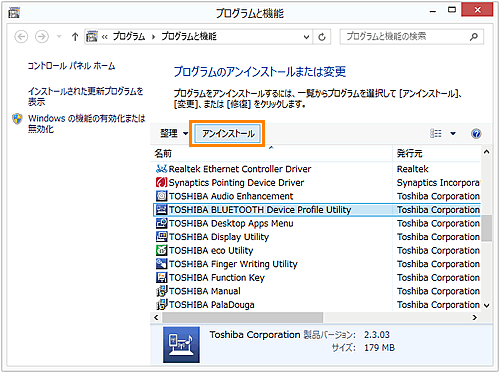
Task: Click the TOSHIBA Display Utility icon
Action: [x=161, y=237]
